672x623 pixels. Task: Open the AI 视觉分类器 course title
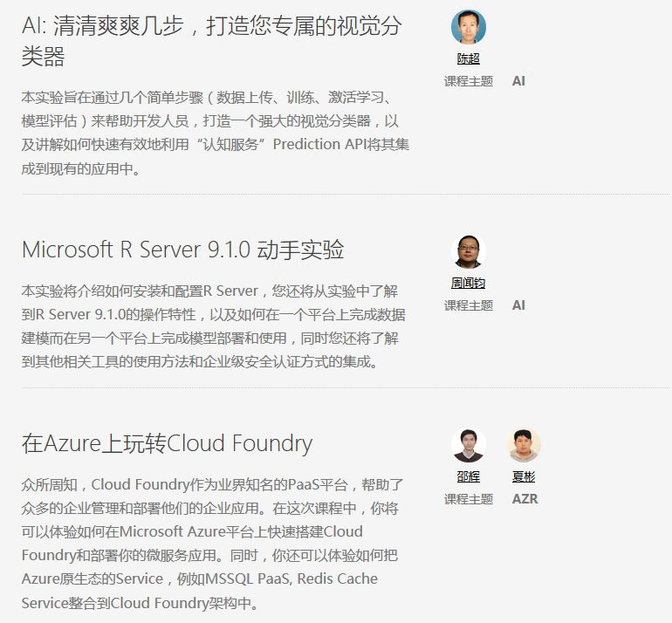[x=212, y=41]
